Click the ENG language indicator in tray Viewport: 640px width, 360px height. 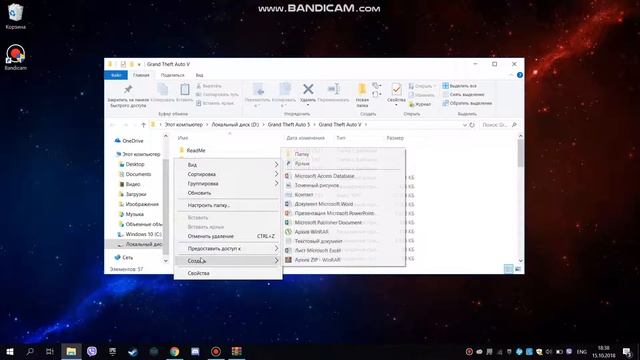[x=581, y=351]
